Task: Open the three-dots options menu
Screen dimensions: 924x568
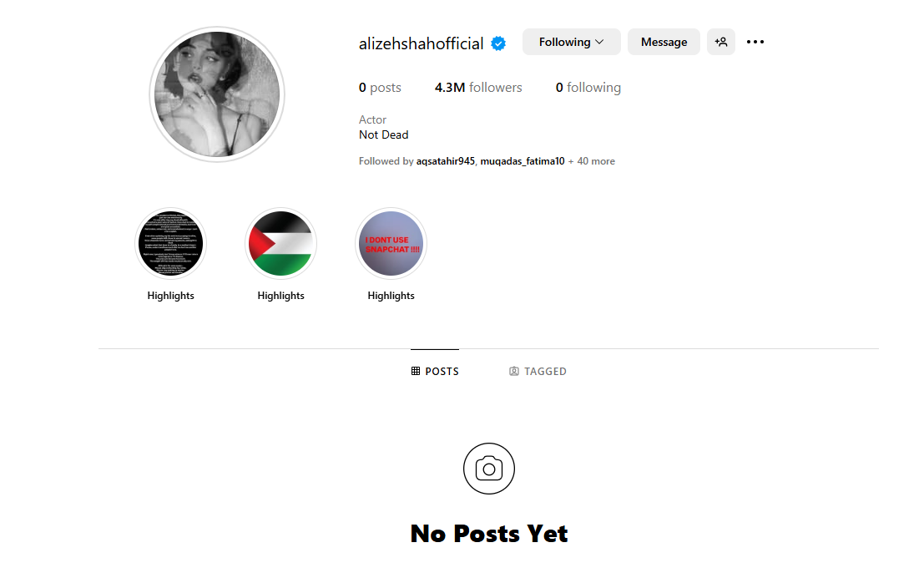Action: click(755, 42)
